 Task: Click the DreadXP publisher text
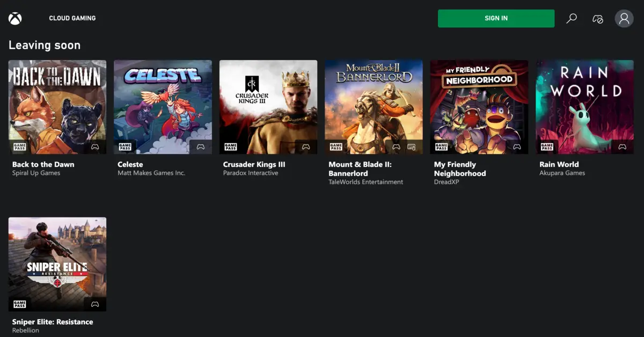click(x=447, y=182)
